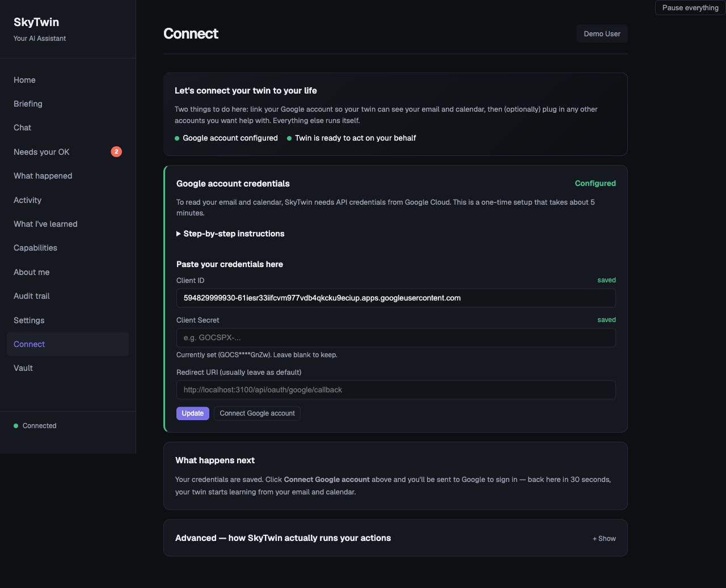
Task: Click the Connected status text
Action: point(40,426)
